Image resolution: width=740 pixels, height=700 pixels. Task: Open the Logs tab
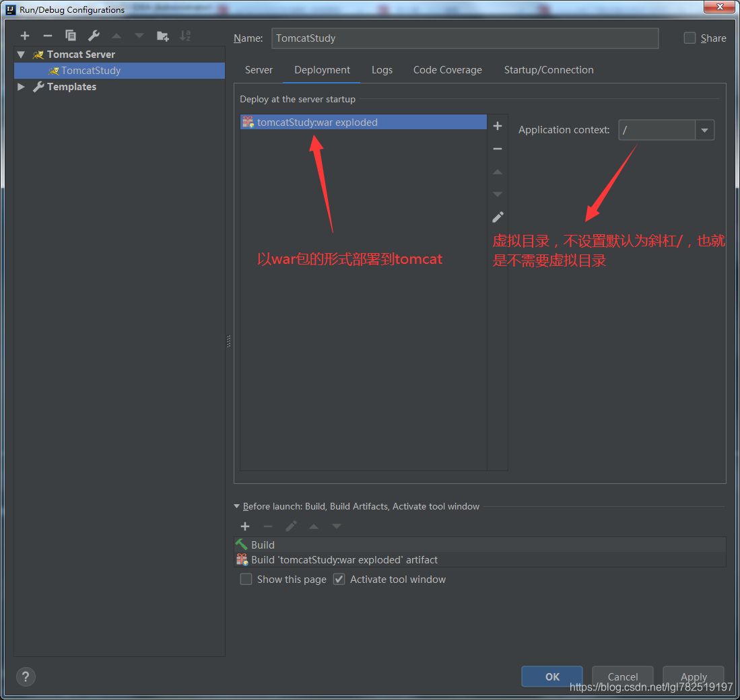tap(382, 70)
